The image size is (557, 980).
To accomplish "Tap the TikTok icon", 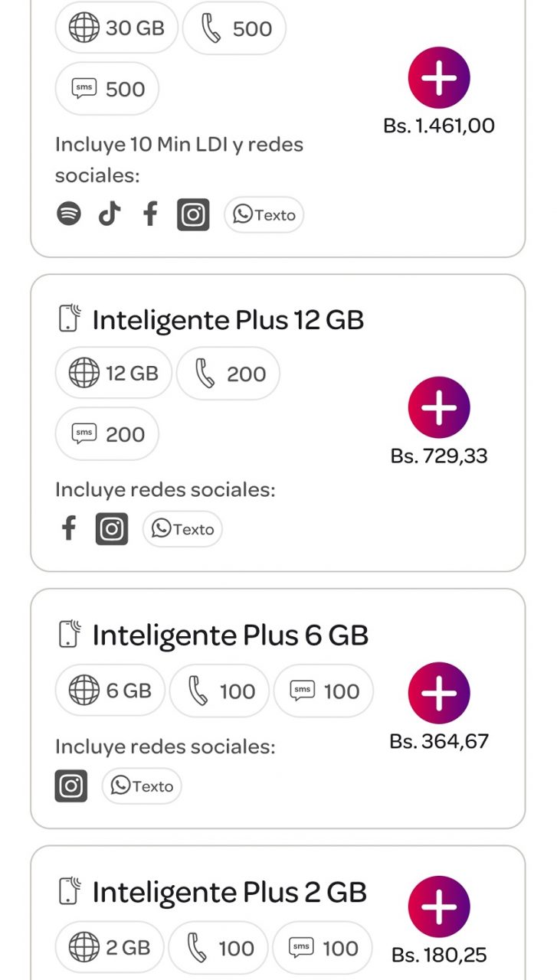I will click(110, 214).
